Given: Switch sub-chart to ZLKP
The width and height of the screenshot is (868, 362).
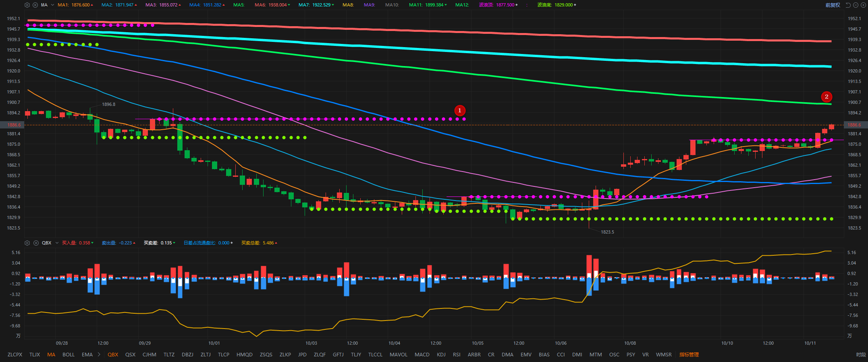Looking at the screenshot, I should point(285,354).
